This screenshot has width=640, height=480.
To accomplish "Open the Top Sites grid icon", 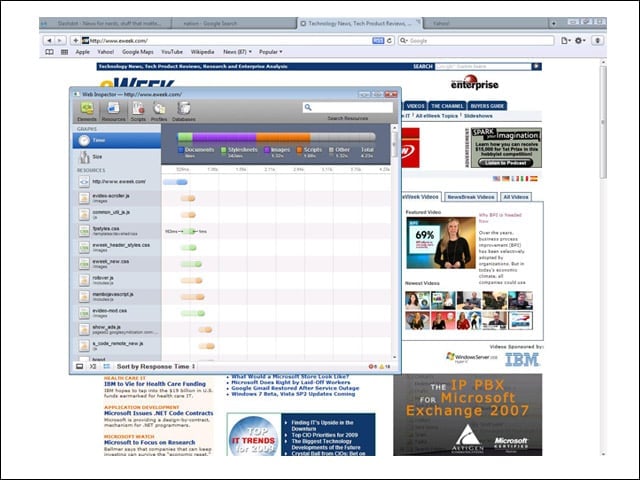I will (64, 52).
